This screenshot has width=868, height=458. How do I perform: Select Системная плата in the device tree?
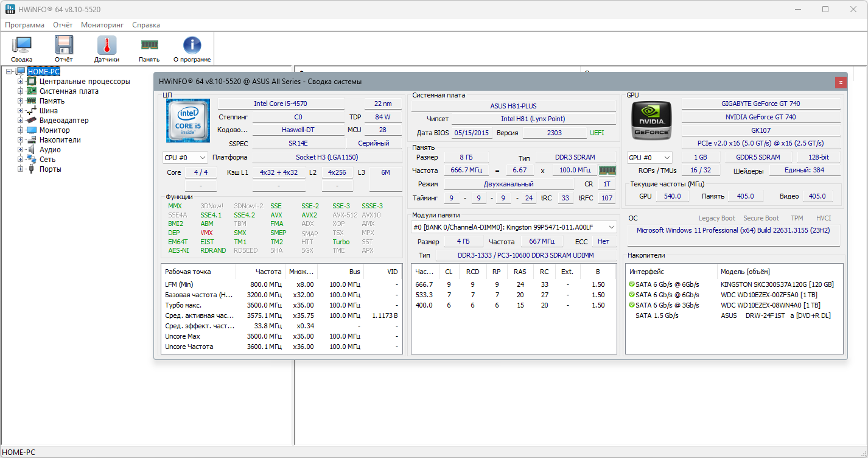(69, 91)
